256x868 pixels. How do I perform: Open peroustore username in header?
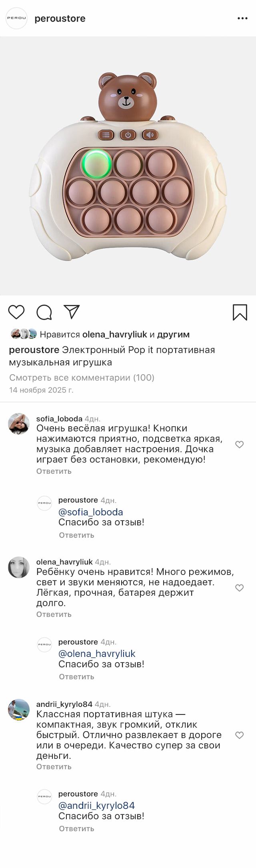pos(60,18)
